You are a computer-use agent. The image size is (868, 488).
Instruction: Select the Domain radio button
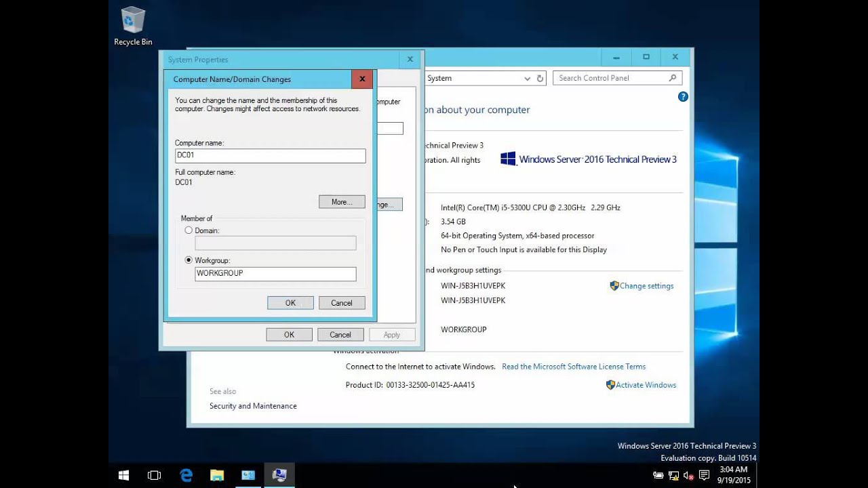pyautogui.click(x=189, y=230)
